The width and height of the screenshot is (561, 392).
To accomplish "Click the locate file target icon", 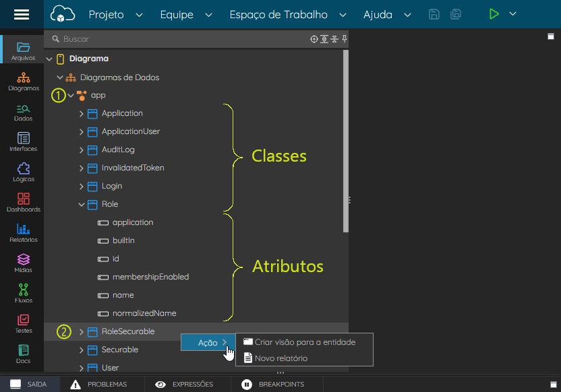I will tap(314, 39).
